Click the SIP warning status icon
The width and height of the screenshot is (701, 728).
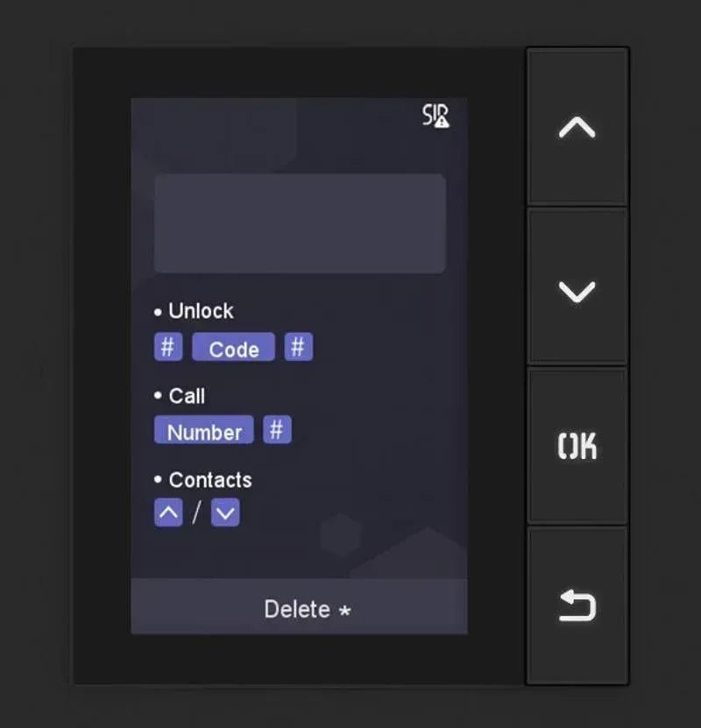435,117
